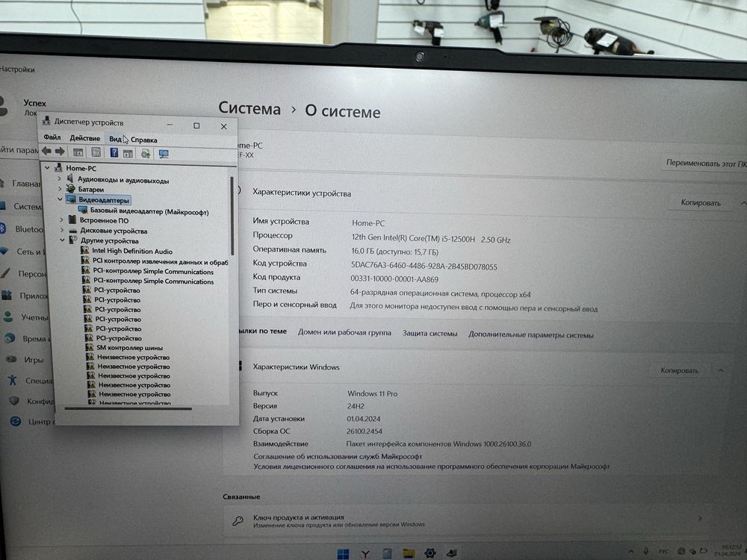Go to Система in the breadcrumb
Image resolution: width=747 pixels, height=560 pixels.
[x=249, y=108]
